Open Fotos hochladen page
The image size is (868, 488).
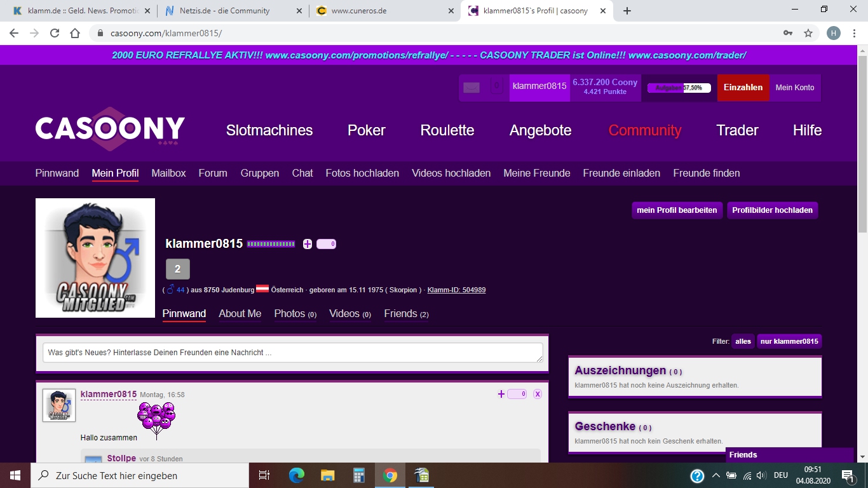[x=362, y=173]
